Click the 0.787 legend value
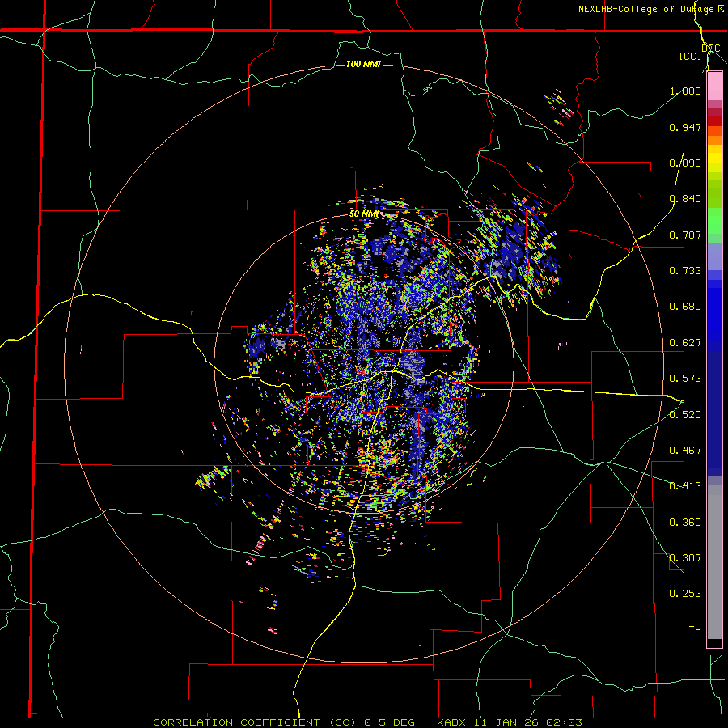 point(685,235)
